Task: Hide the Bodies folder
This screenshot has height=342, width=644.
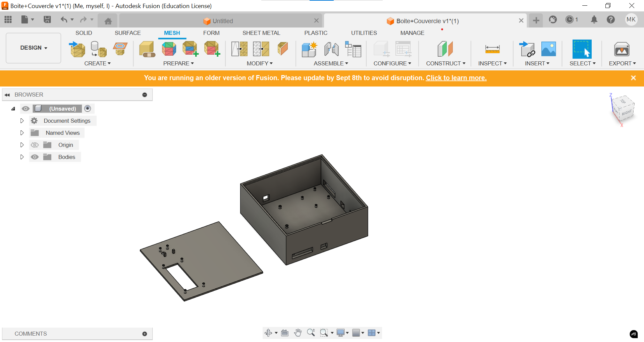Action: (x=35, y=157)
